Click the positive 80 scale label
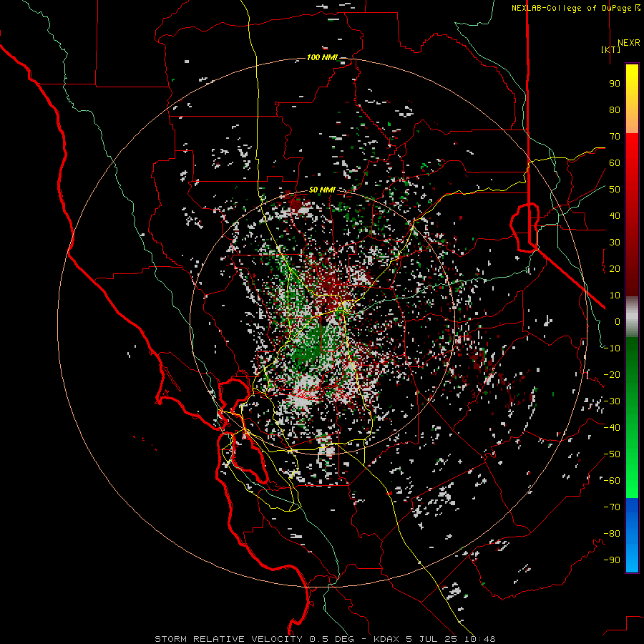 coord(615,109)
